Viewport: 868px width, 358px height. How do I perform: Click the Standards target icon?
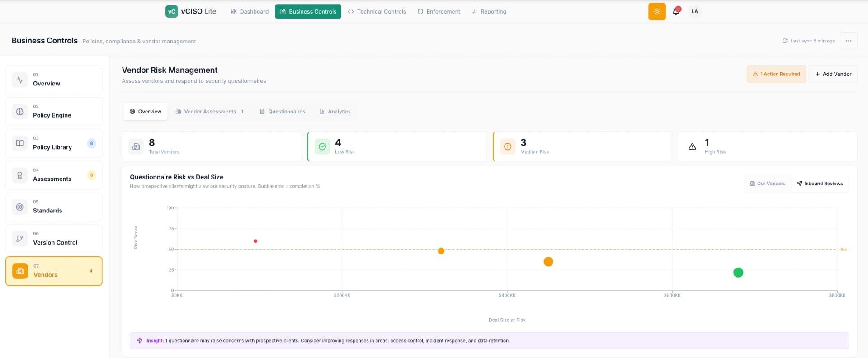(x=19, y=207)
